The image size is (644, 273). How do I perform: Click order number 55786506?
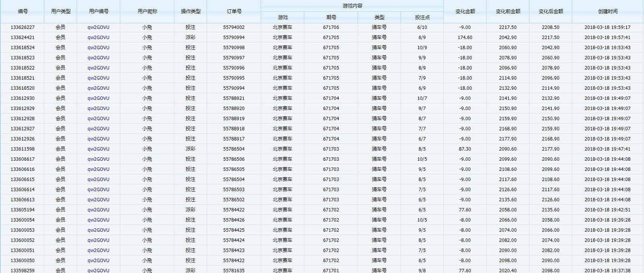pos(234,159)
